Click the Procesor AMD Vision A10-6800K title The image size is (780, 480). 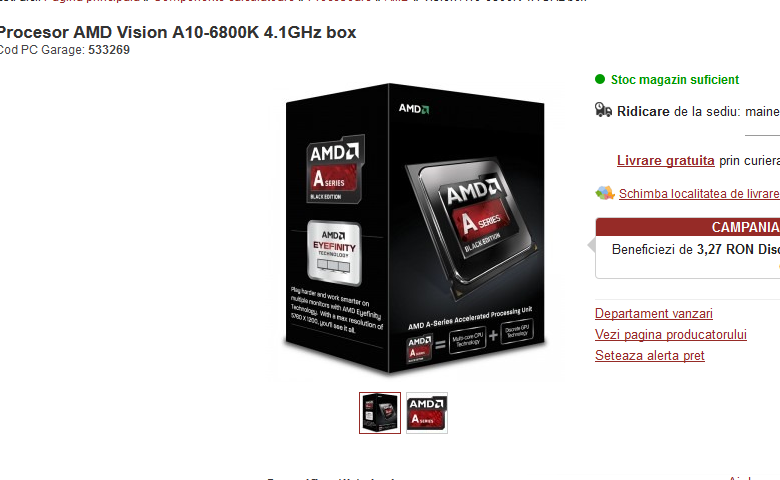point(178,32)
